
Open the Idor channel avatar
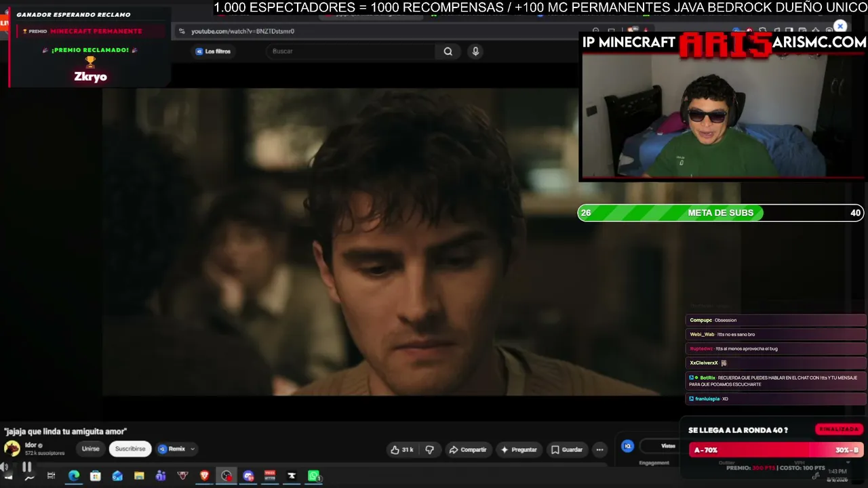coord(12,449)
